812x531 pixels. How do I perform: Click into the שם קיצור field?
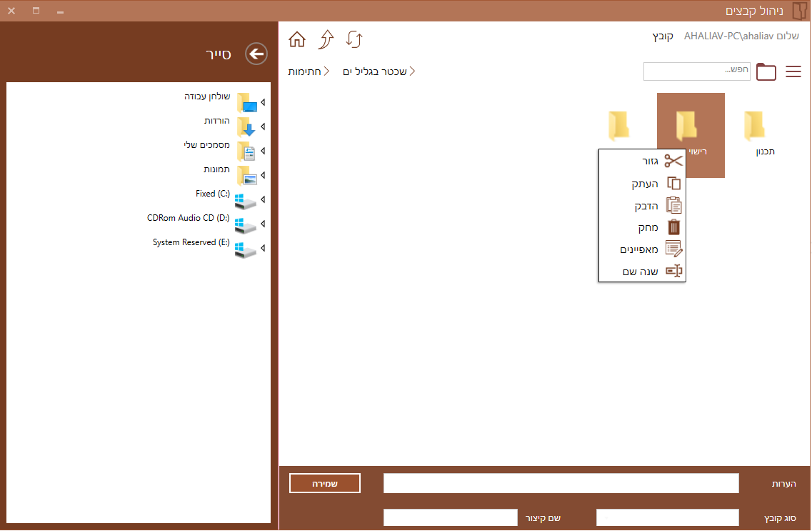(x=451, y=517)
